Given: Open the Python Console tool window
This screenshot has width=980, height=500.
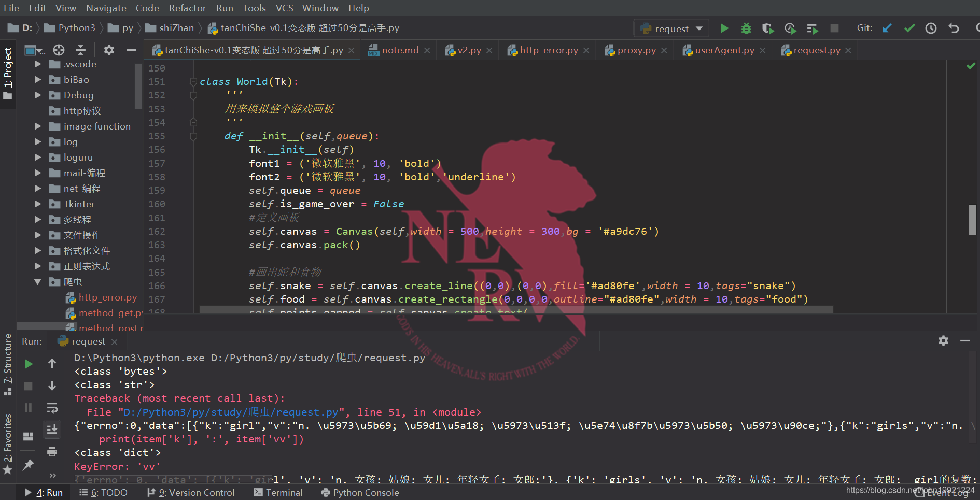Looking at the screenshot, I should (360, 493).
